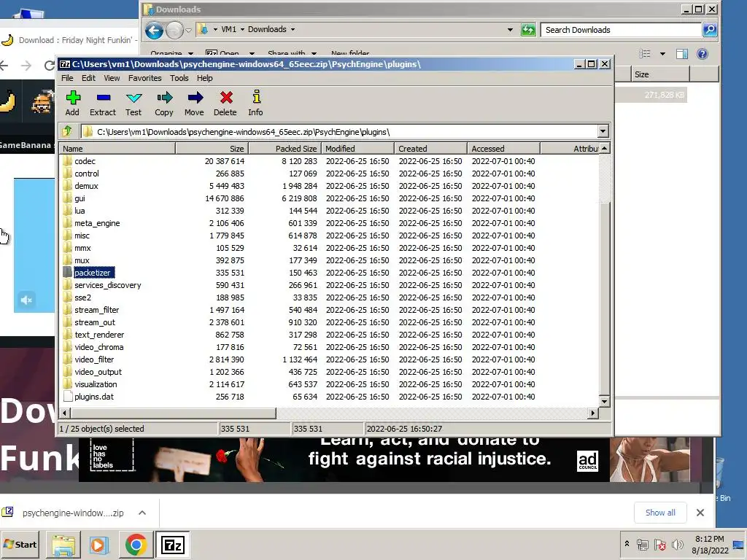Select the visualization folder
Viewport: 747px width, 560px height.
click(x=96, y=384)
